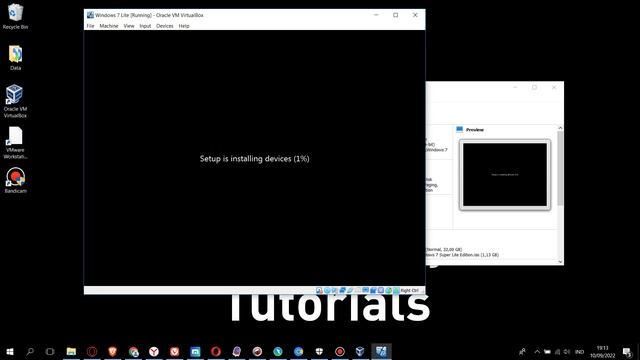Launch Opera GX from the taskbar

coord(92,351)
